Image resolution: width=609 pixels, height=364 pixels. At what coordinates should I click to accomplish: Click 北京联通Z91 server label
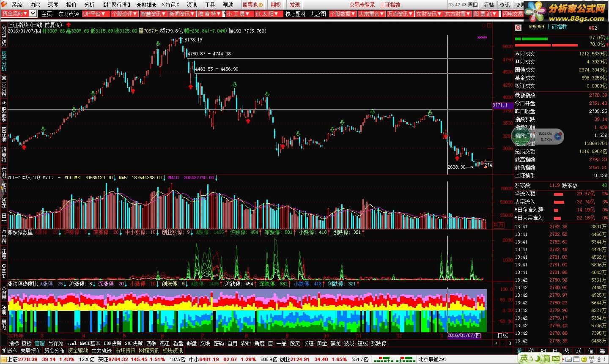pyautogui.click(x=433, y=360)
